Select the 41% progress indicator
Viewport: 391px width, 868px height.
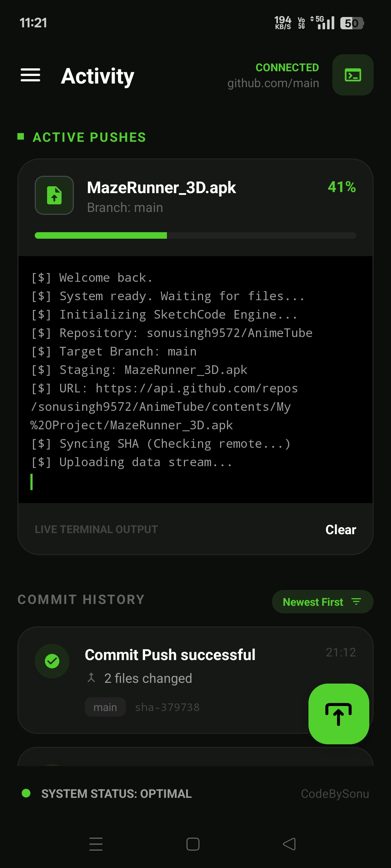(342, 187)
